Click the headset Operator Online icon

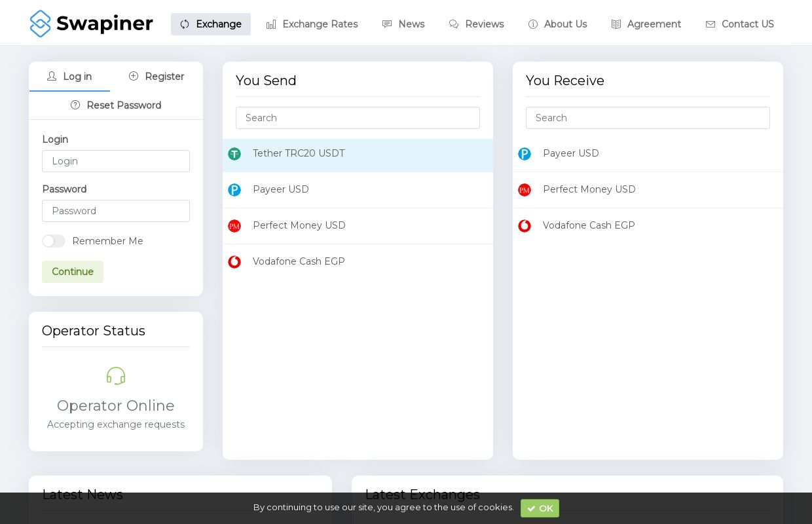(x=116, y=376)
